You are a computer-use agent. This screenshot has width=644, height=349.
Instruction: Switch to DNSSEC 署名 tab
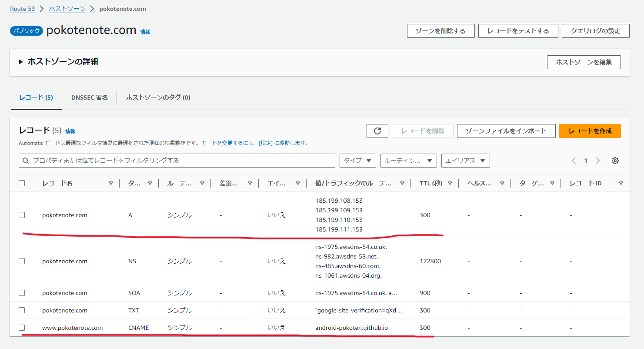90,97
